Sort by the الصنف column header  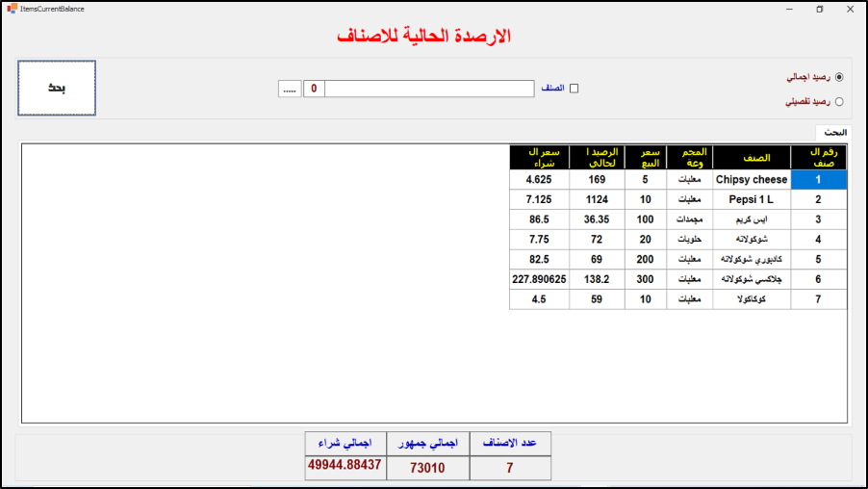751,157
